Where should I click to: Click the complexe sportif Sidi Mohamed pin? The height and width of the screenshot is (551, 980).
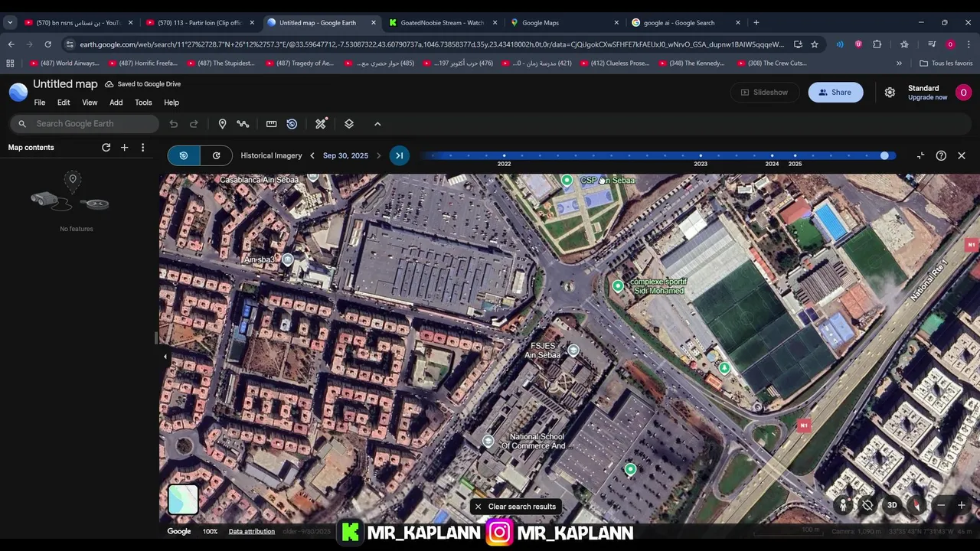[x=618, y=286]
